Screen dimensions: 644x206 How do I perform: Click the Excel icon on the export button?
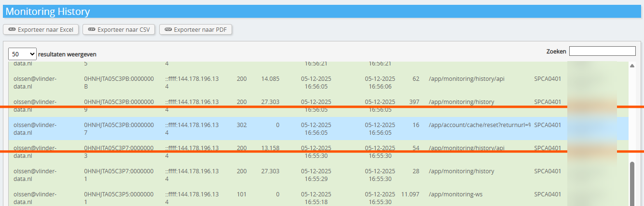pyautogui.click(x=12, y=30)
